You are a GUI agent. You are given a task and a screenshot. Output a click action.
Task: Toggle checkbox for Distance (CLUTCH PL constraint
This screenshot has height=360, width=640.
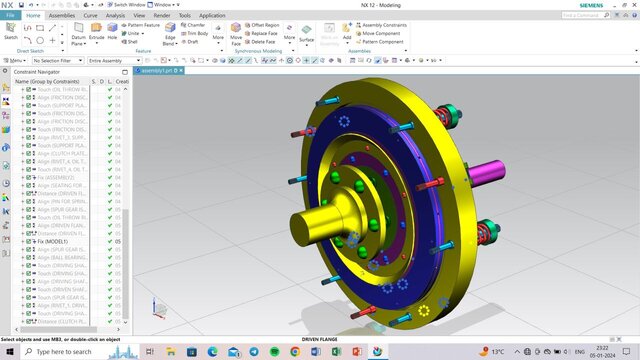(x=29, y=322)
